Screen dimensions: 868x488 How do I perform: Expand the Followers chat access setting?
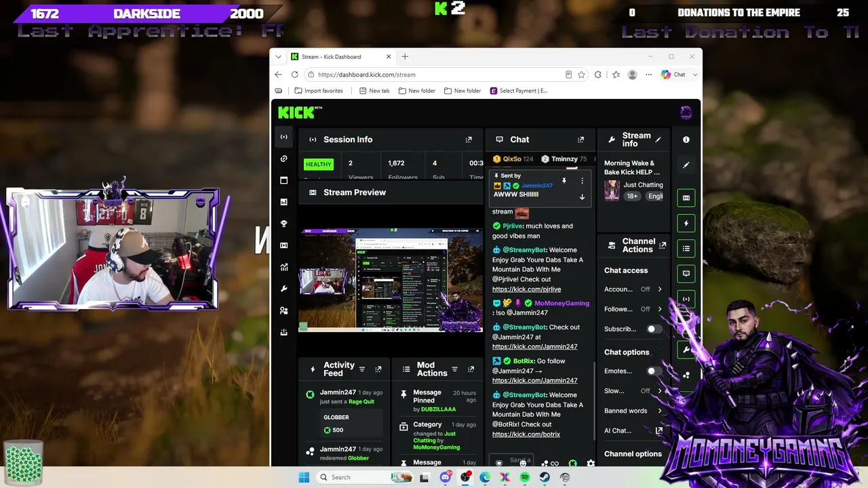(659, 309)
